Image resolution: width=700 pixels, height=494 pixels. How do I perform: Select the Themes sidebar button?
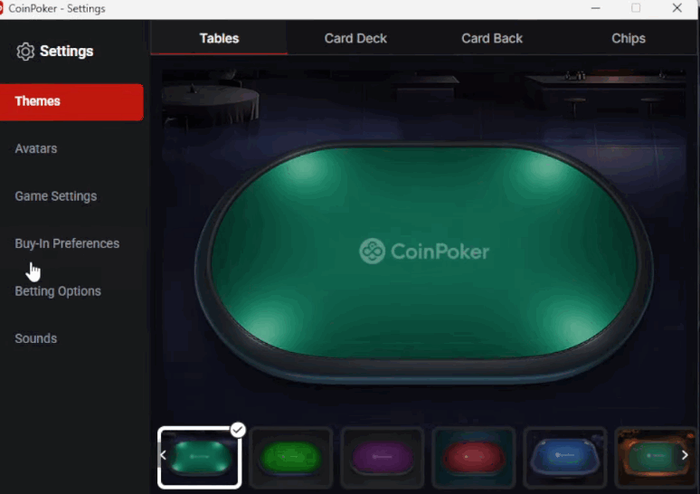point(71,102)
